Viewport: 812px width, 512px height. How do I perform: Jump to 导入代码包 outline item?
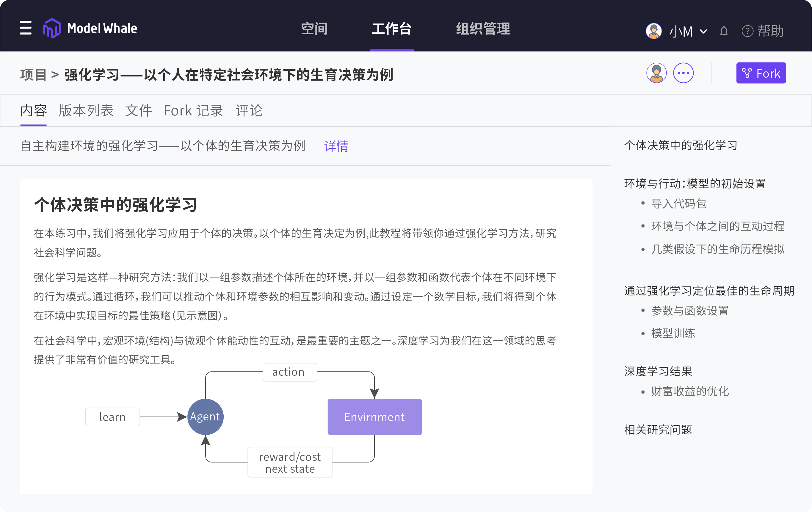coord(678,204)
